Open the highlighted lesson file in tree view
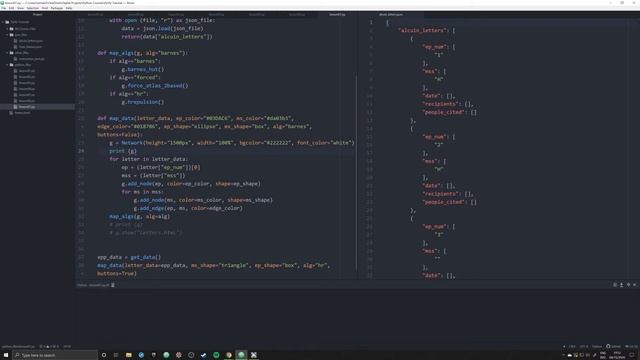 click(27, 107)
